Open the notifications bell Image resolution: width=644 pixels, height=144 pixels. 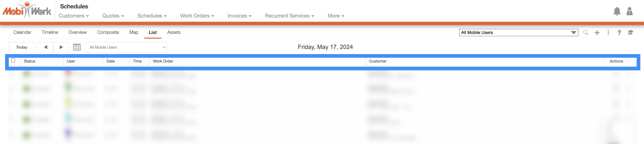pos(617,12)
